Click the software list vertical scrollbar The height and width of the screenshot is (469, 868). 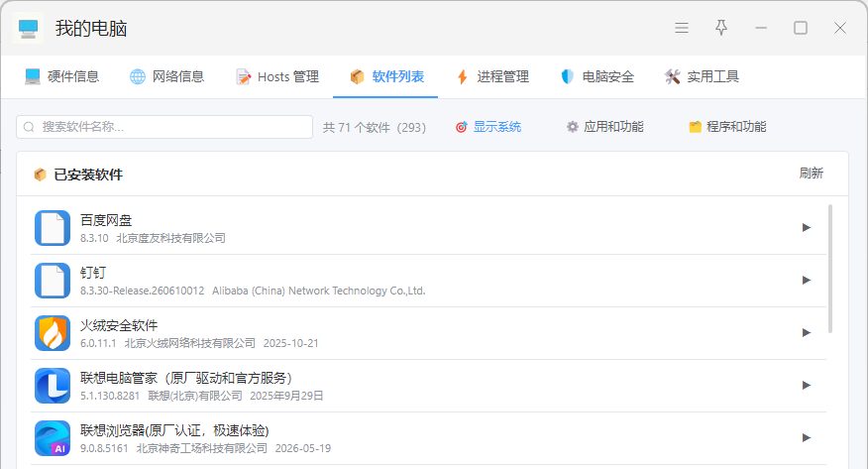[829, 269]
